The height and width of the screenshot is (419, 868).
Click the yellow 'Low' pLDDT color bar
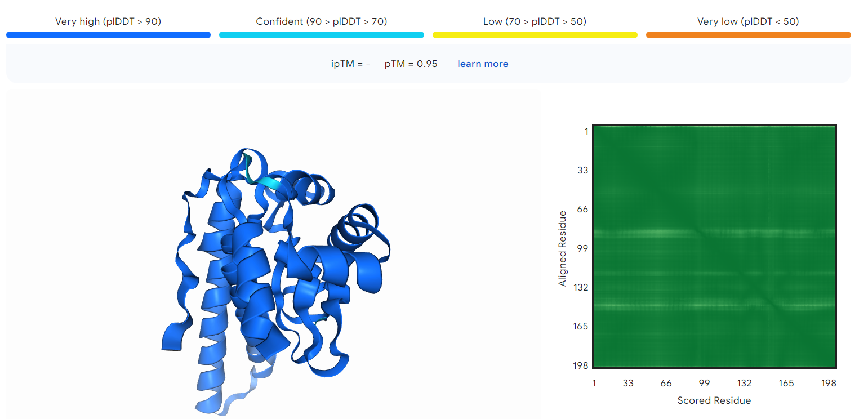[535, 35]
